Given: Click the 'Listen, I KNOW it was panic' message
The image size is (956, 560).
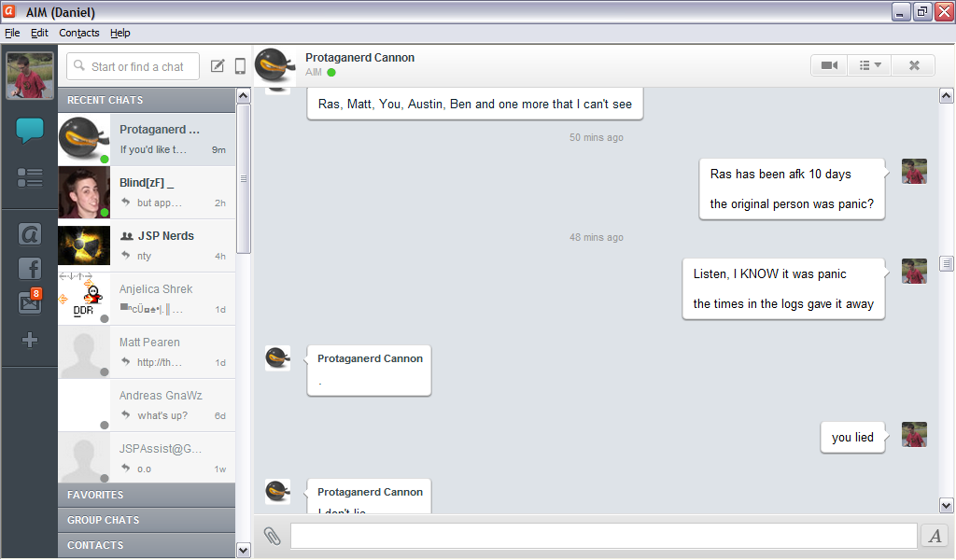Looking at the screenshot, I should [x=769, y=274].
